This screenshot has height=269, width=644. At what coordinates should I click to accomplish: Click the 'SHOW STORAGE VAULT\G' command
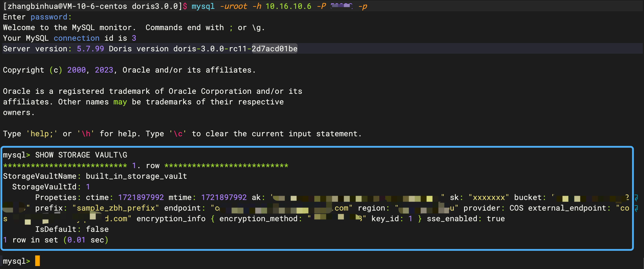tap(81, 155)
